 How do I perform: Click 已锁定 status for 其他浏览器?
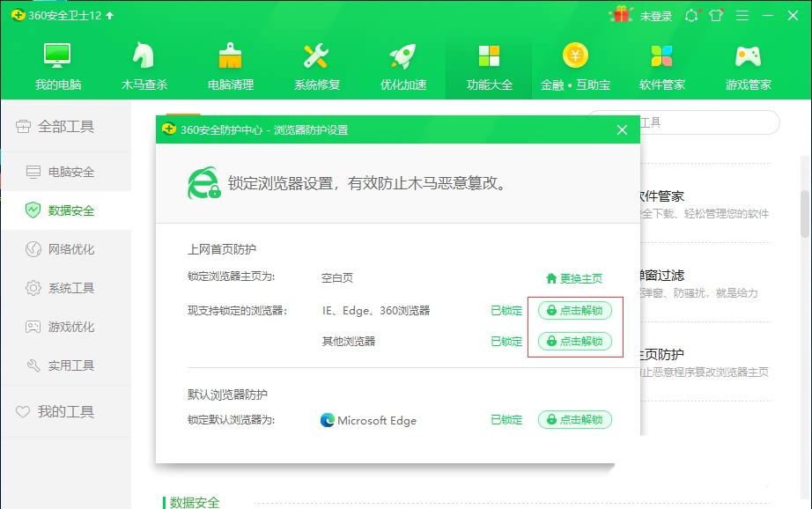point(506,341)
